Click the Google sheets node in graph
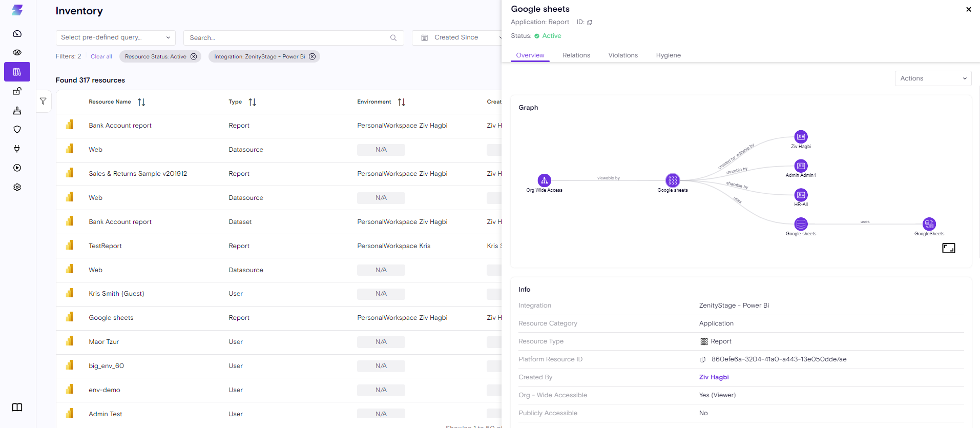The image size is (980, 428). [672, 180]
